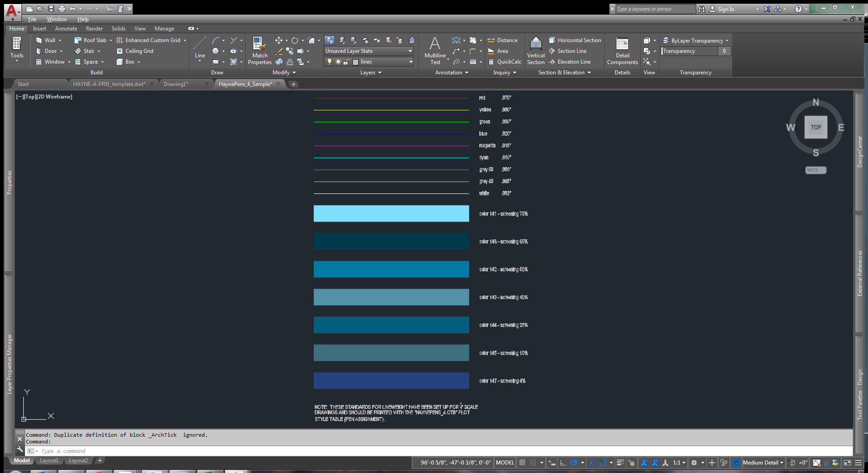
Task: Open the Window menu
Action: (57, 19)
